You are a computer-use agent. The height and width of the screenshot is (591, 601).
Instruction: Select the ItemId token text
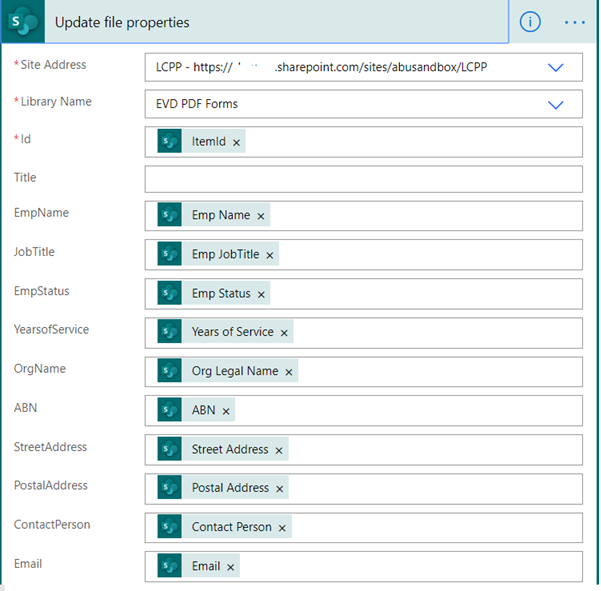pyautogui.click(x=209, y=141)
